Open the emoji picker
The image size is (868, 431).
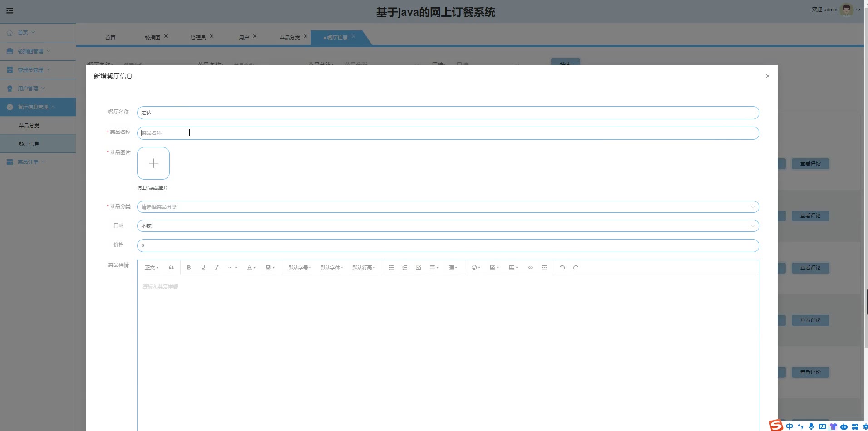pos(476,268)
